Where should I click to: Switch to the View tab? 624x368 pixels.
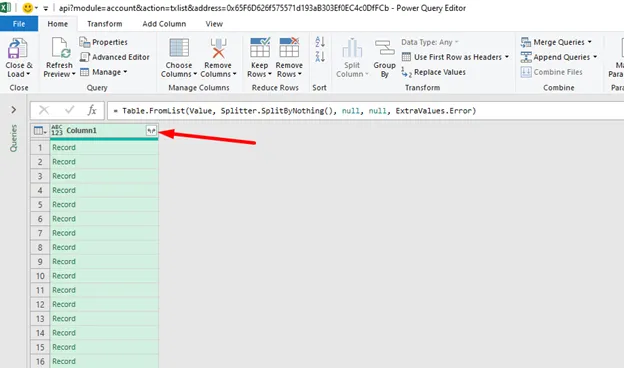[x=214, y=24]
